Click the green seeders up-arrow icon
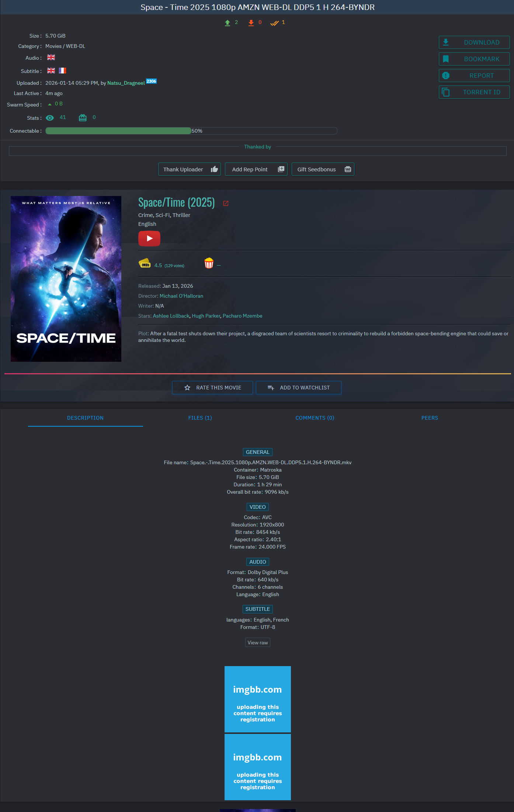 pos(228,23)
